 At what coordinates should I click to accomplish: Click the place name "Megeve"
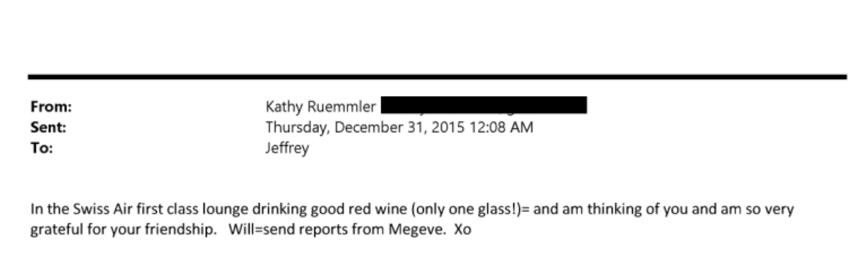coord(416,230)
